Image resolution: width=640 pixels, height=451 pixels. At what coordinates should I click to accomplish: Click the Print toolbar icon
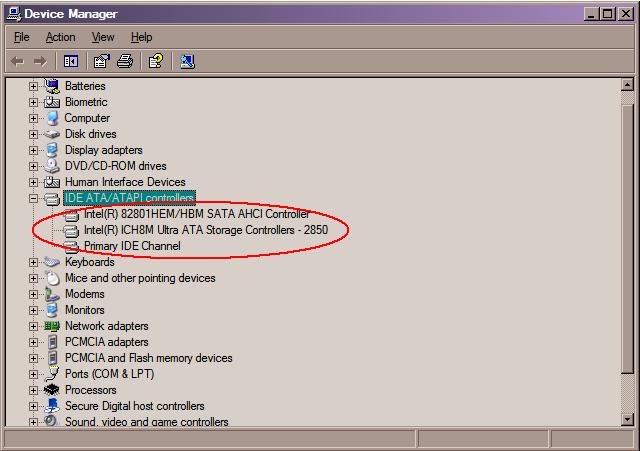(125, 62)
